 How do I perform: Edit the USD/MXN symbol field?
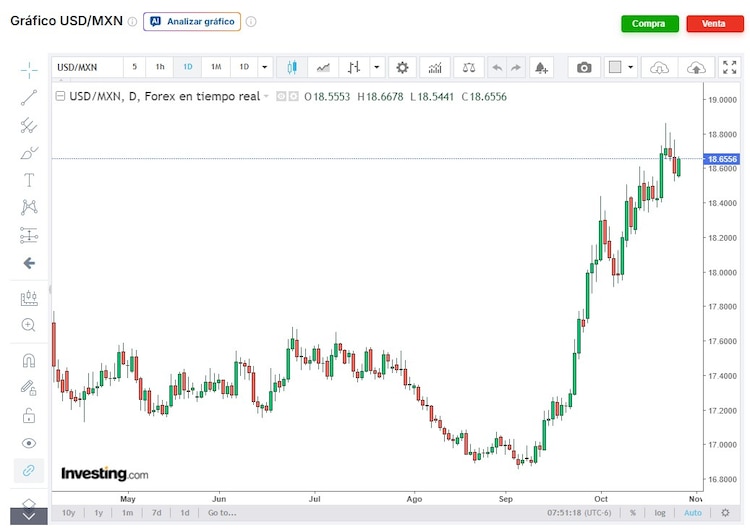[88, 67]
